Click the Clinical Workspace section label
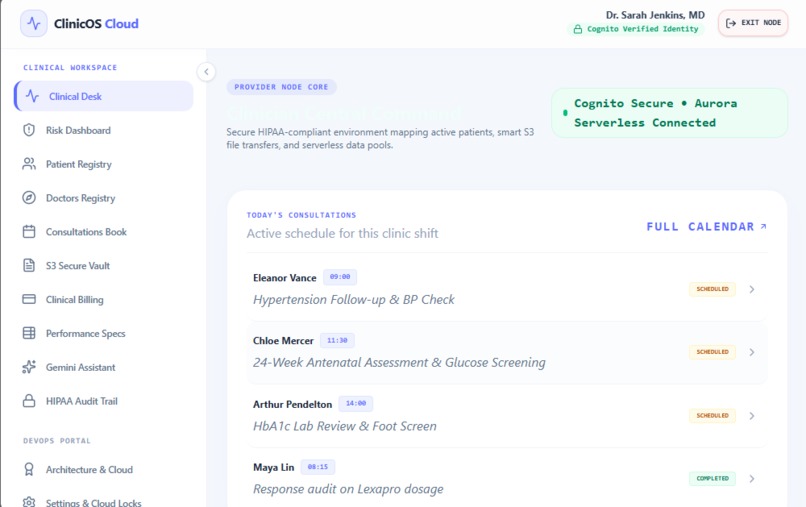The image size is (806, 507). pyautogui.click(x=70, y=67)
